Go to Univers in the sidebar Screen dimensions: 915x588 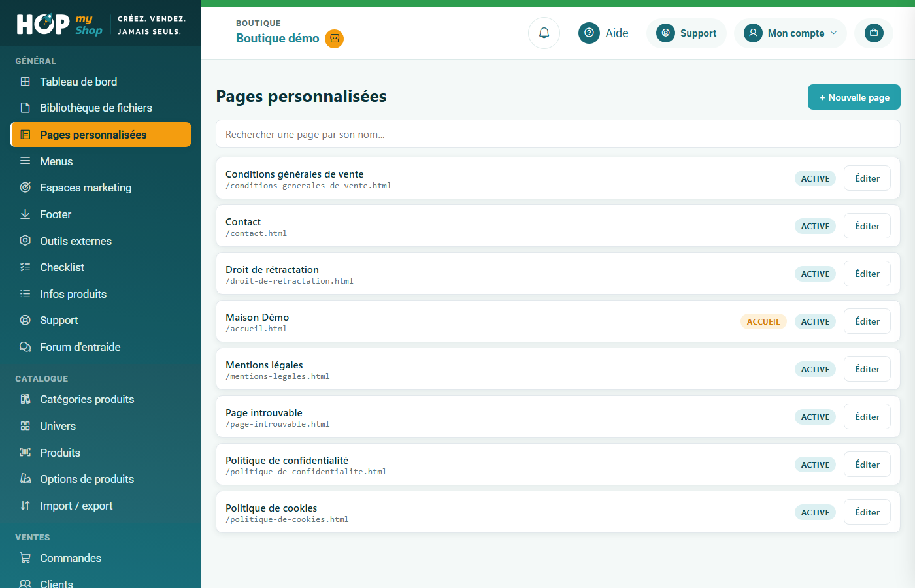click(101, 426)
